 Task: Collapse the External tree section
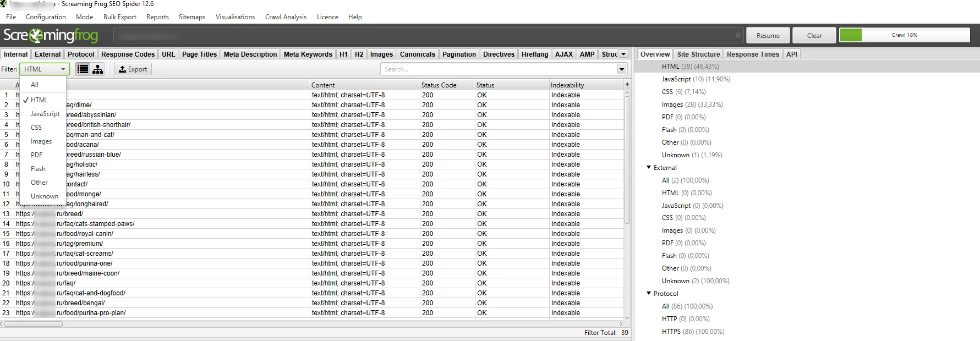649,167
